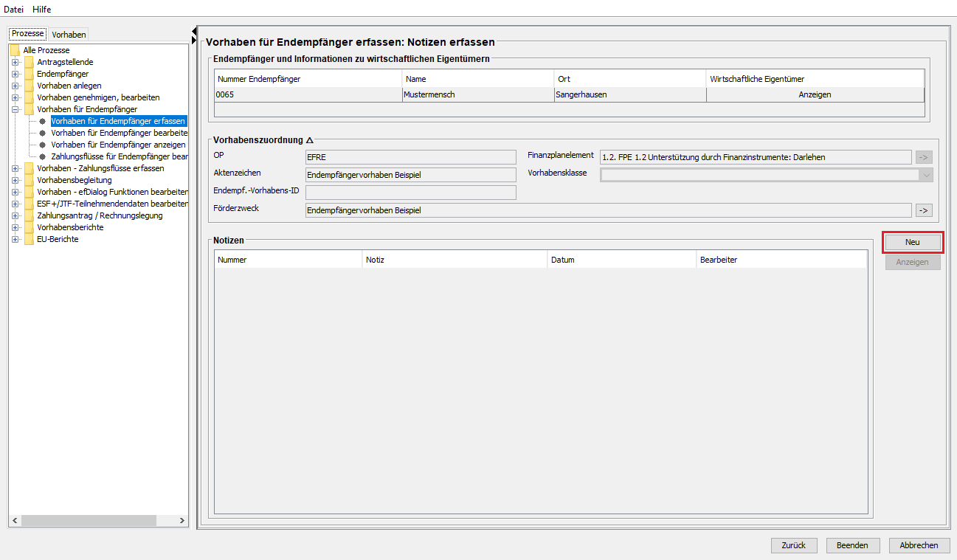The width and height of the screenshot is (957, 560).
Task: Click the empty Endempf.-Vorhabens-ID field
Action: point(411,192)
